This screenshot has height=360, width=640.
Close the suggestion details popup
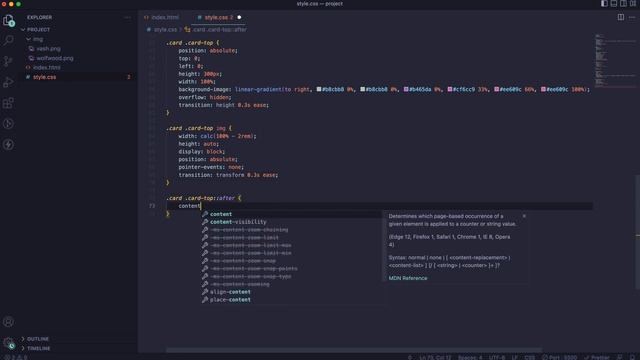pos(524,216)
